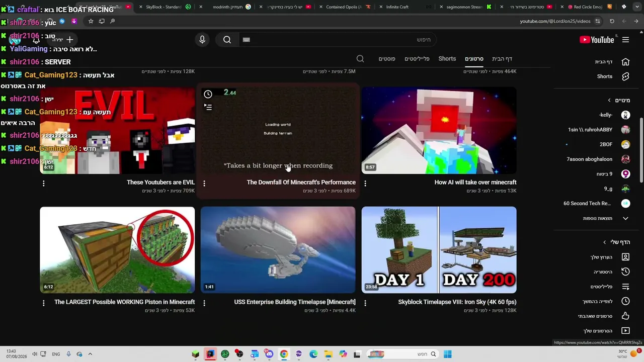Open the channel פוסטים tab
This screenshot has height=362, width=644.
pos(387,59)
